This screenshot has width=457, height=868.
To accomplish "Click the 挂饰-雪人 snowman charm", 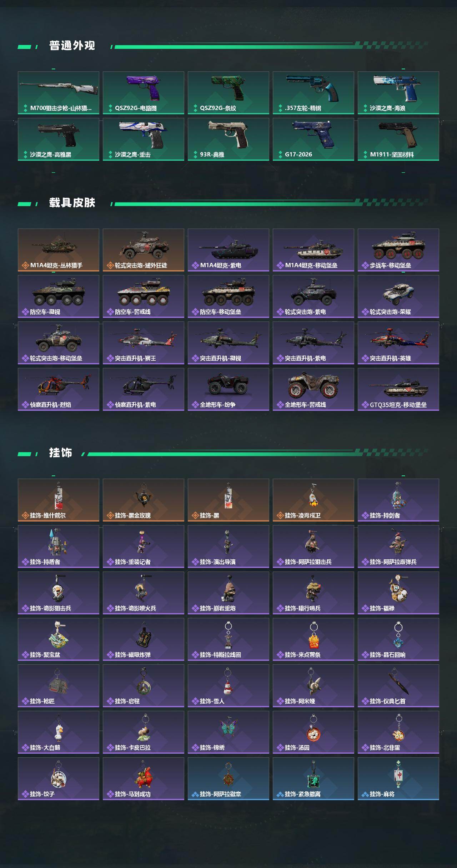I will [x=228, y=686].
